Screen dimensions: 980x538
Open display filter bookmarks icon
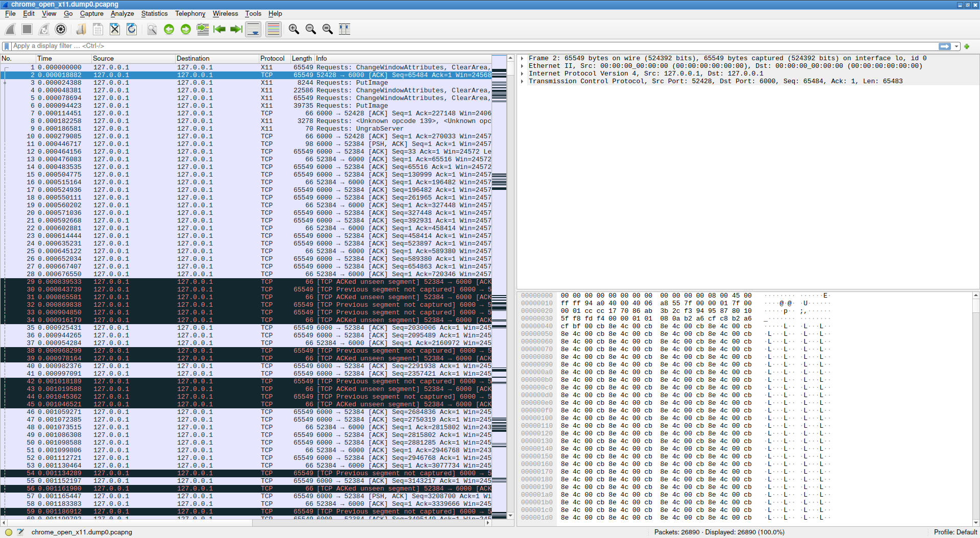coord(6,46)
